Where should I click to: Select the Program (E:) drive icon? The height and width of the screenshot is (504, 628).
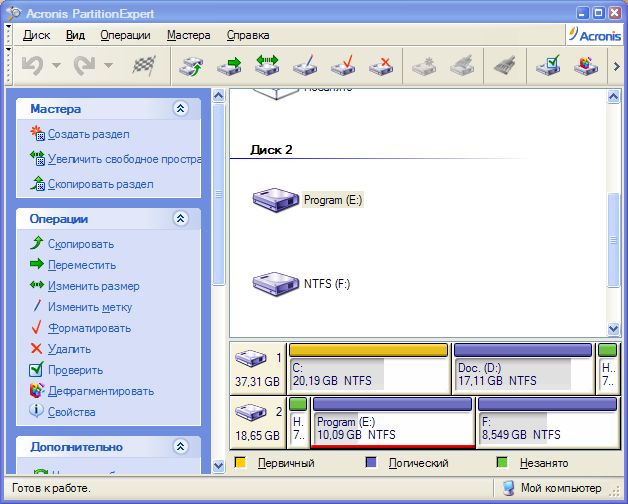276,200
